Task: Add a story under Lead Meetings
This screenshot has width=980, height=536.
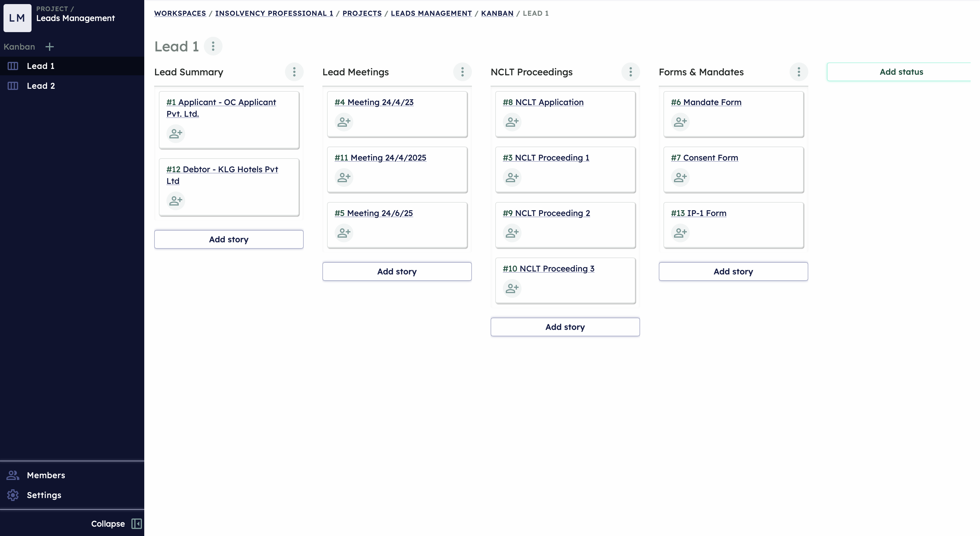Action: (x=397, y=272)
